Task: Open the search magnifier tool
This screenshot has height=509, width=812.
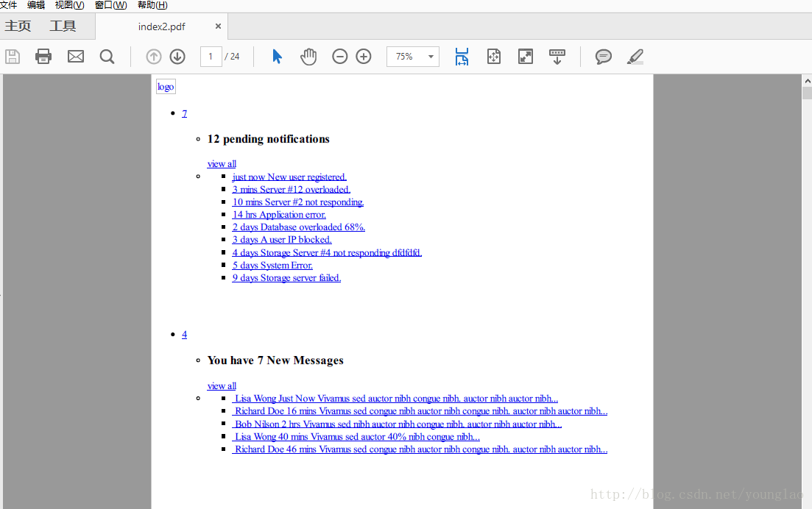Action: tap(107, 57)
